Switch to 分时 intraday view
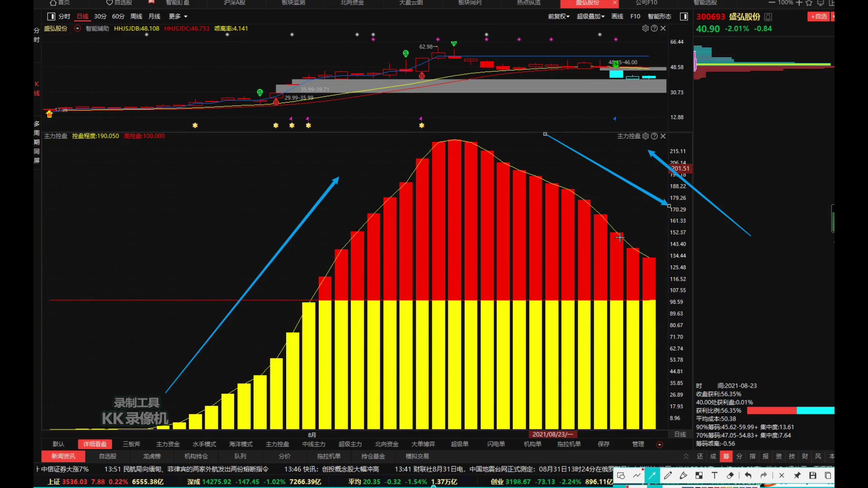Screen dimensions: 868x488 [64, 16]
